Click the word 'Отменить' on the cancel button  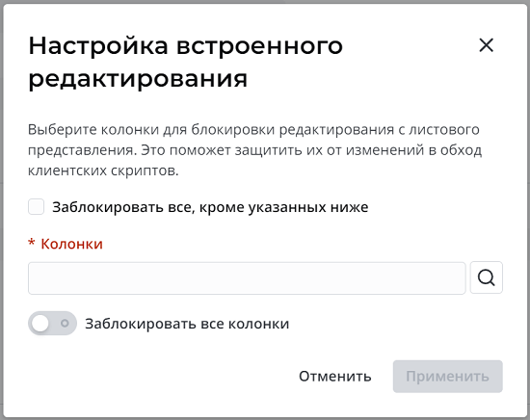point(335,377)
